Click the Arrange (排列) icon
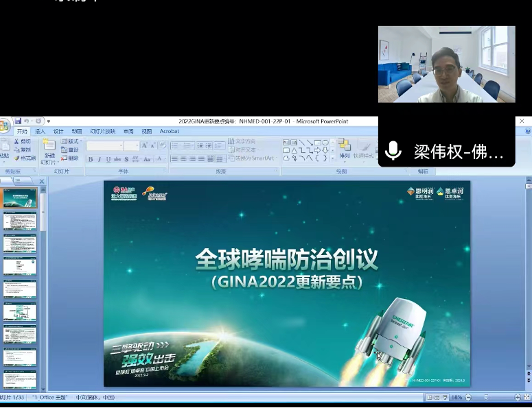532x408 pixels. pos(344,146)
